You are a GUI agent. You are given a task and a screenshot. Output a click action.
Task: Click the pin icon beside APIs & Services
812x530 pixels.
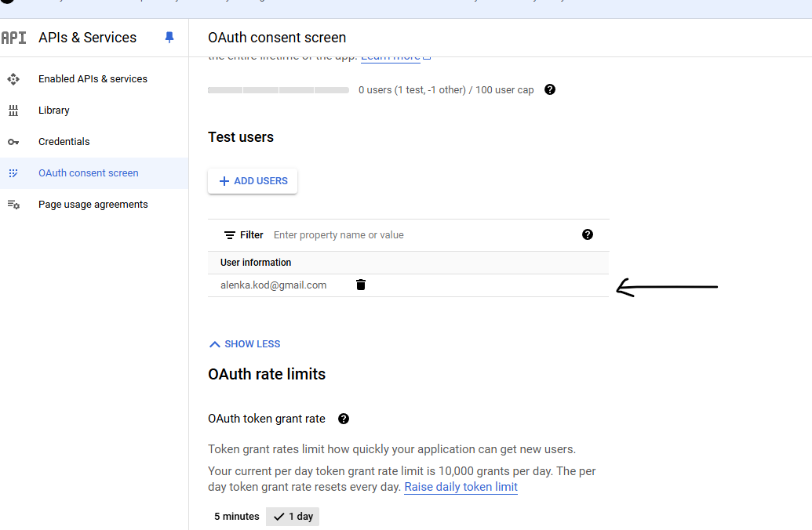pos(169,37)
